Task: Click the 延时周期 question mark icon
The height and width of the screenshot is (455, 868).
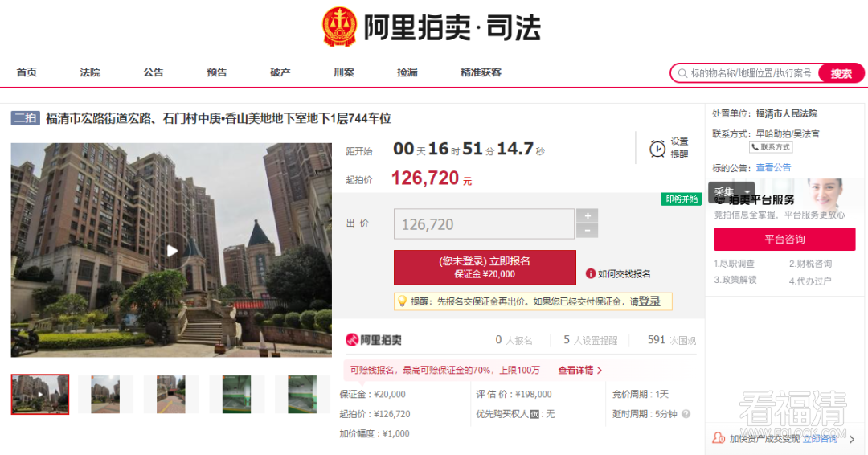Action: (x=686, y=414)
